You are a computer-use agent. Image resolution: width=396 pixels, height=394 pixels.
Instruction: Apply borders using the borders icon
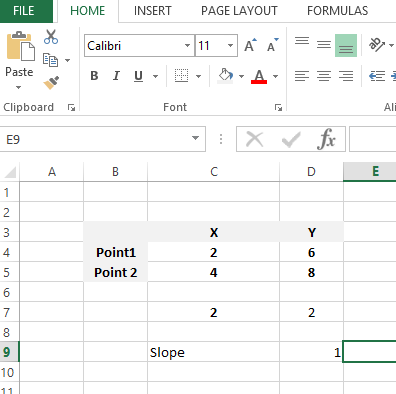click(x=181, y=76)
